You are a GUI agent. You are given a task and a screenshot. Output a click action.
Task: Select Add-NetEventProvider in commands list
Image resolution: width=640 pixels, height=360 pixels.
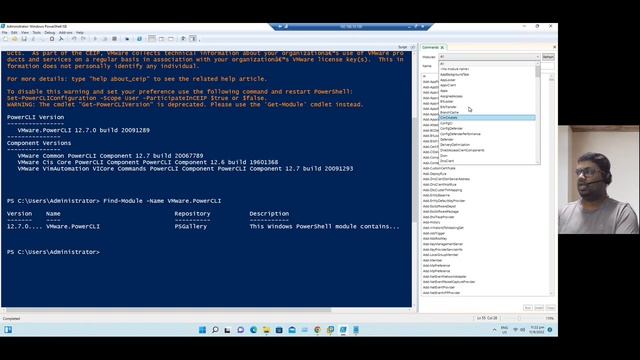tap(439, 287)
